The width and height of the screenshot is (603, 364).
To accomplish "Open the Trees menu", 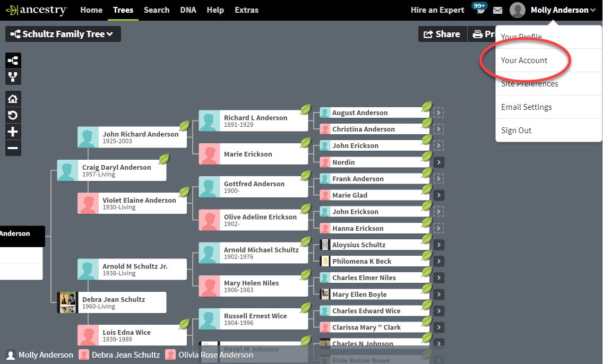I will [x=123, y=10].
